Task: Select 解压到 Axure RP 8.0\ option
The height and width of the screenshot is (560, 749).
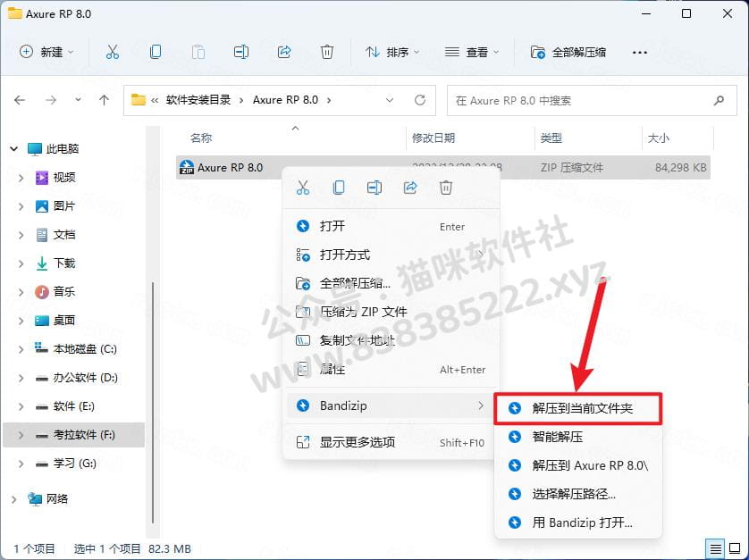Action: [578, 465]
